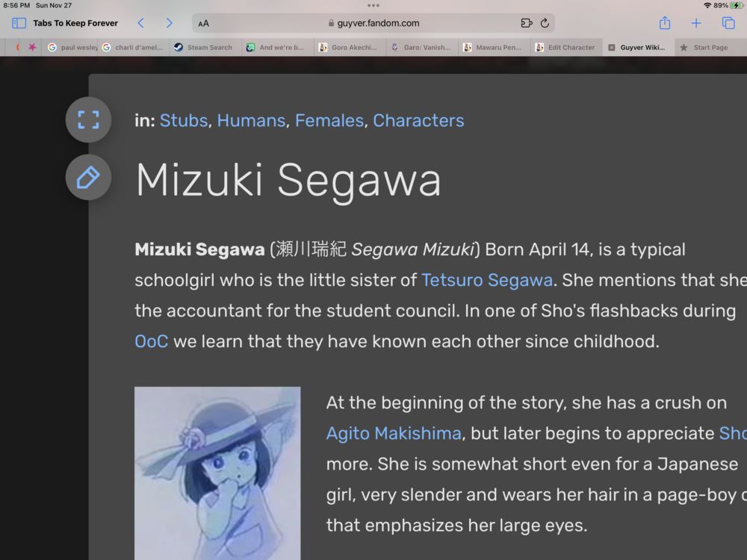Switch to Edit Character tab
This screenshot has width=747, height=560.
tap(567, 47)
